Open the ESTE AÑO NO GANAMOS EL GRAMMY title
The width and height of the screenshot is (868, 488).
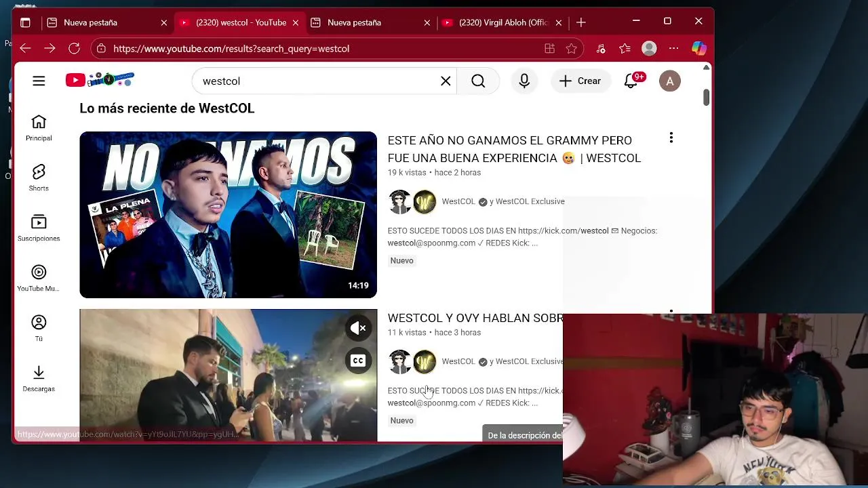pos(514,149)
